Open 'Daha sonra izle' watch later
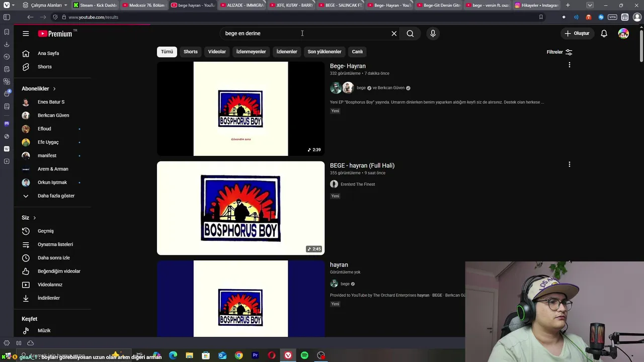Viewport: 644px width, 362px height. [x=54, y=258]
